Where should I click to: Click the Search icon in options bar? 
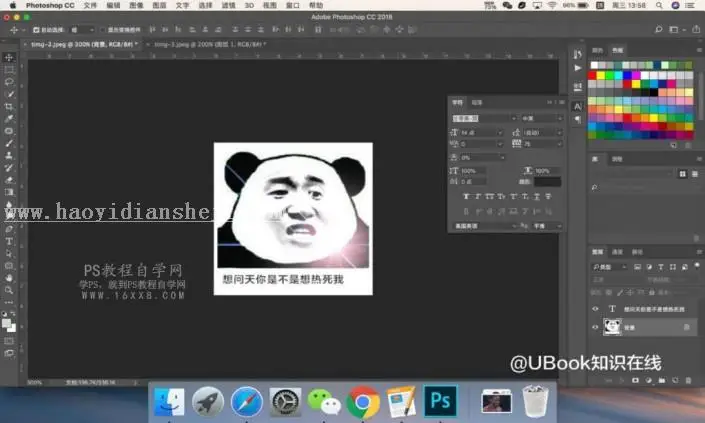tap(659, 30)
